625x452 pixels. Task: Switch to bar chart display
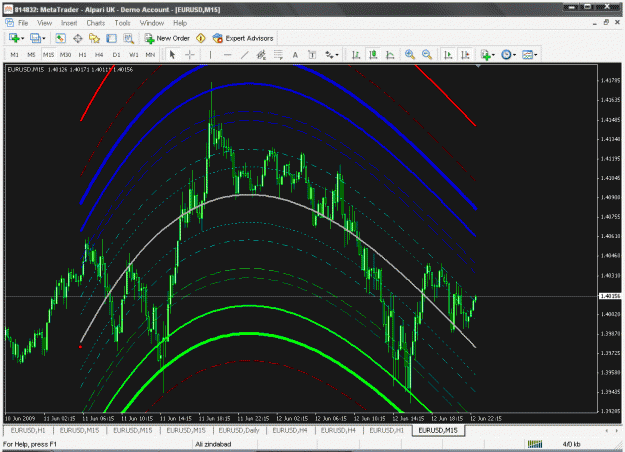356,55
